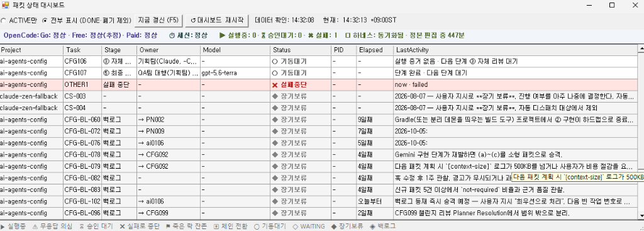Viewport: 644px width, 231px height.
Task: Click the 데이터 확인: 14:32:08 timestamp
Action: point(284,20)
